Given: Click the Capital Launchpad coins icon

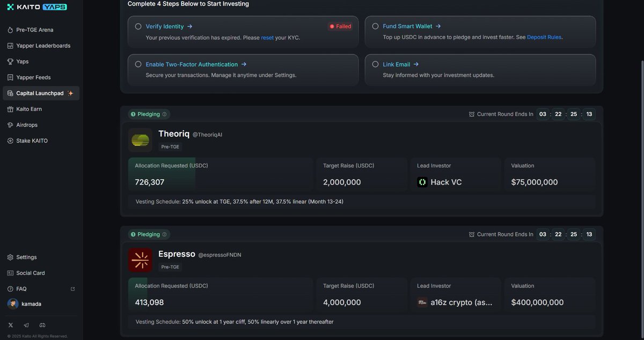Looking at the screenshot, I should tap(10, 93).
